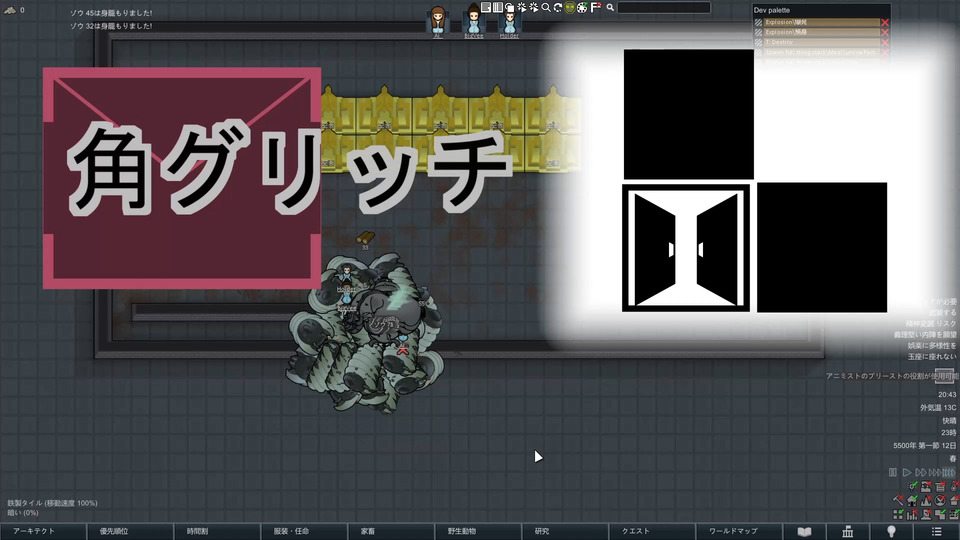This screenshot has height=540, width=960.
Task: Click message ゾウ 45は身籠もりました!
Action: 111,13
